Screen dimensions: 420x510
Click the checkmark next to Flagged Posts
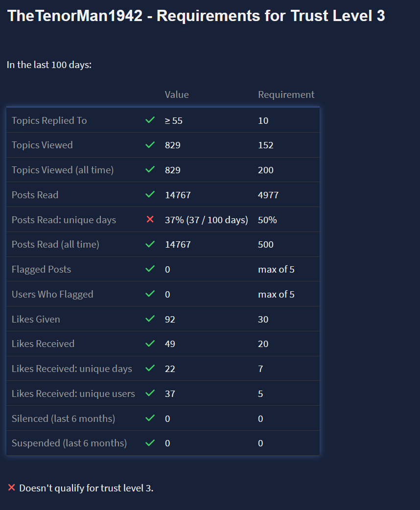pos(150,269)
